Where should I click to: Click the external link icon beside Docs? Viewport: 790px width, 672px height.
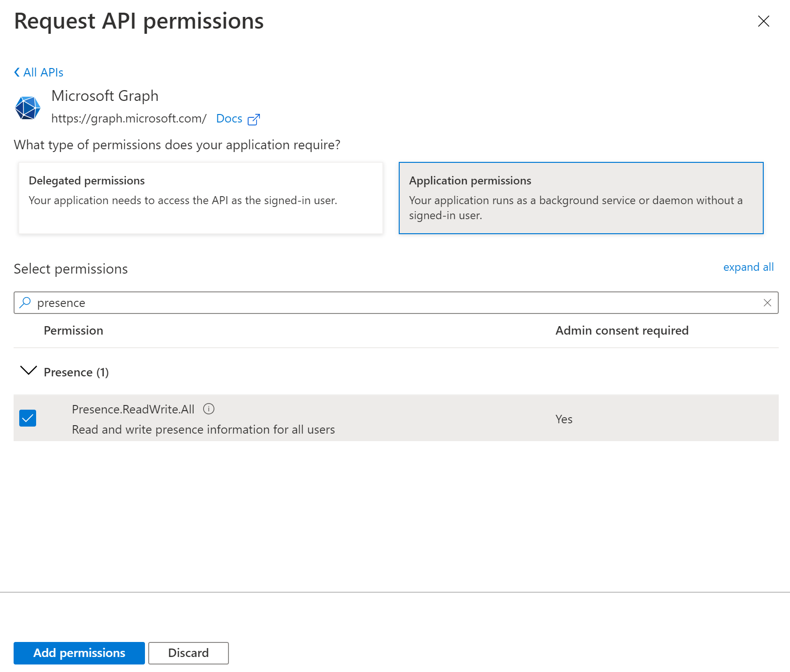[x=254, y=119]
